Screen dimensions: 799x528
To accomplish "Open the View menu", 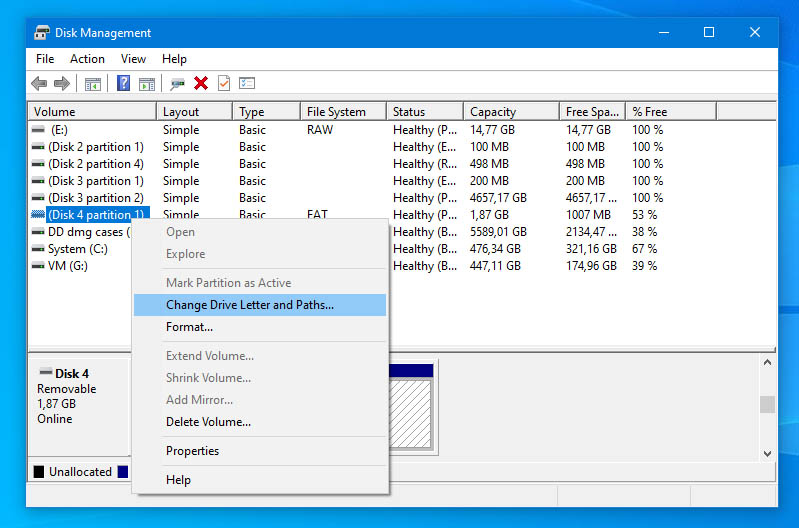I will tap(133, 59).
